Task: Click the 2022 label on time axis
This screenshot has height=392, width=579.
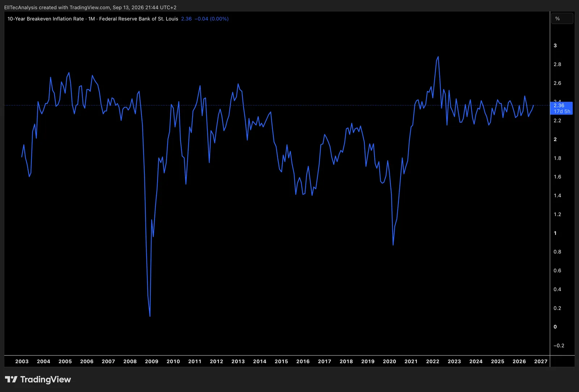Action: tap(433, 361)
